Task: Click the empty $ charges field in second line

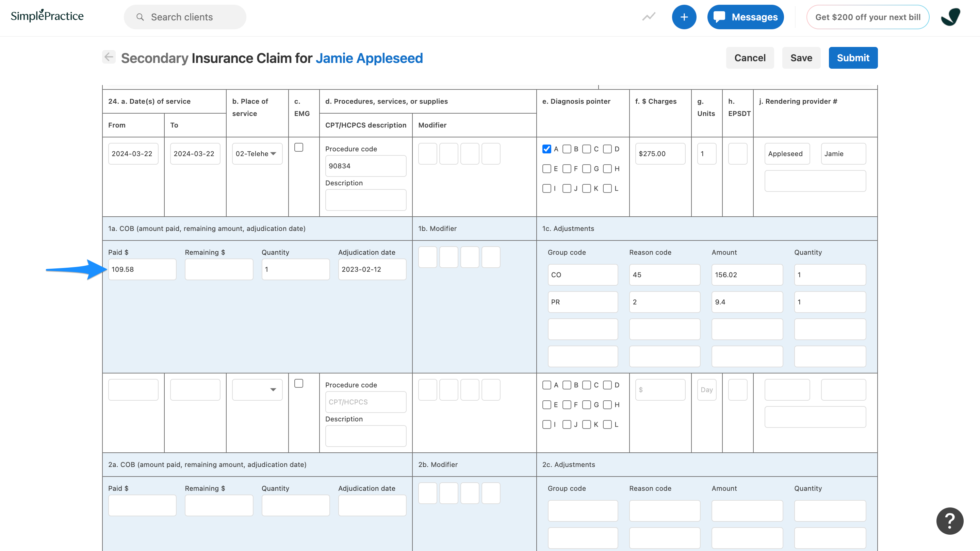Action: tap(660, 389)
